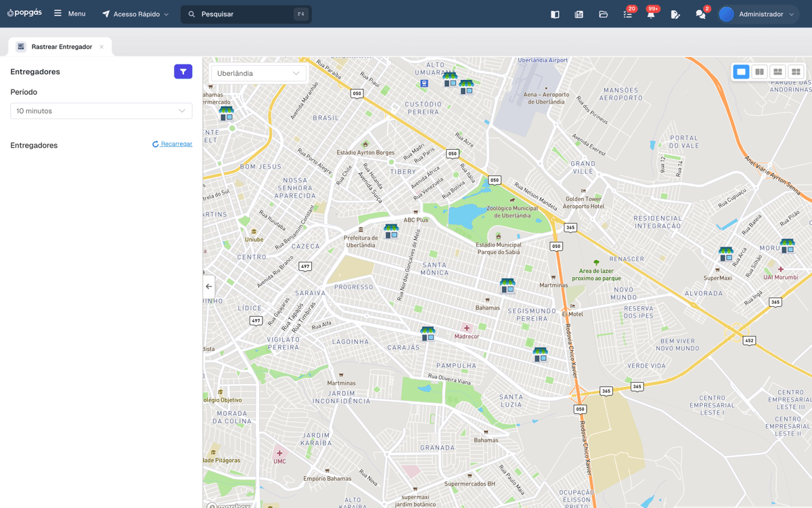Close the Rastrear Entregador tab
Viewport: 812px width, 508px height.
pos(101,47)
